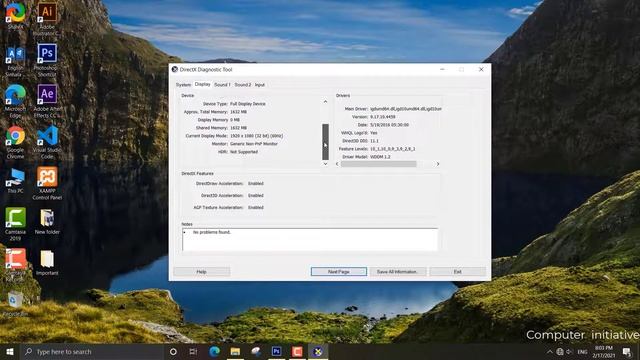Focus the DirectX Diagnostic taskbar icon
Screen dimensions: 640x360
[318, 351]
